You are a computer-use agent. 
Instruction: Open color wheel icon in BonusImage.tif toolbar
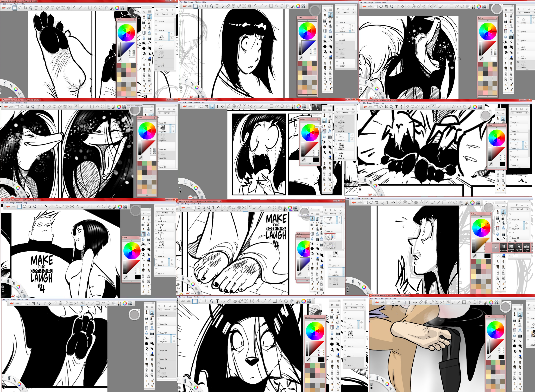point(491,302)
